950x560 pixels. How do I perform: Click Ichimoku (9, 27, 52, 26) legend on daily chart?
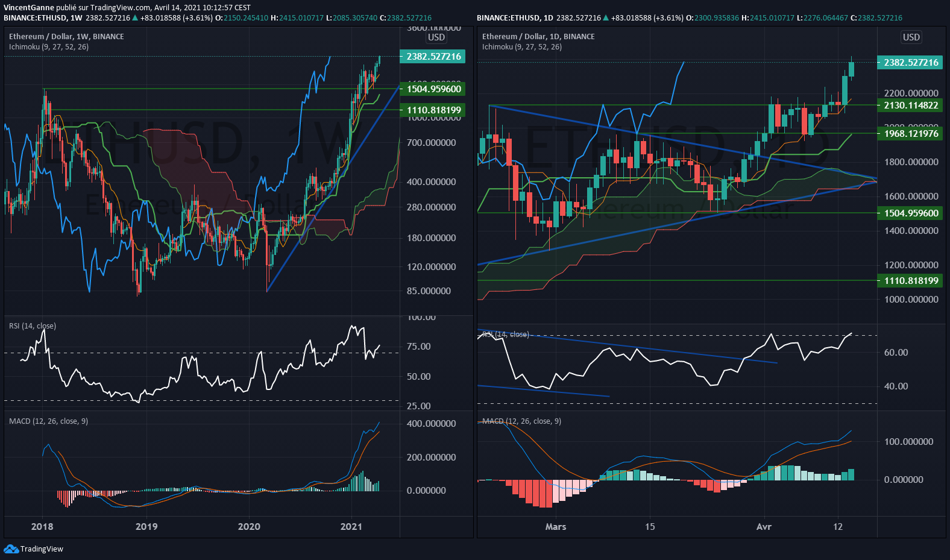click(x=522, y=47)
